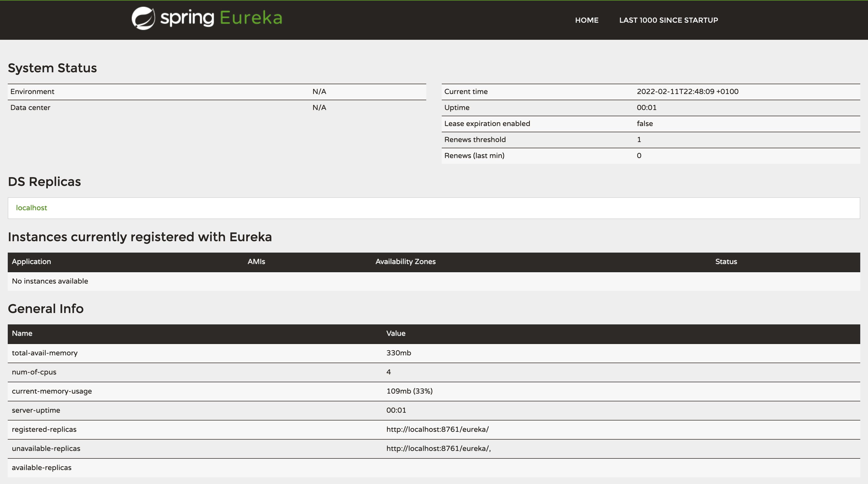The image size is (868, 484).
Task: Select the 330mb memory value
Action: [x=399, y=353]
